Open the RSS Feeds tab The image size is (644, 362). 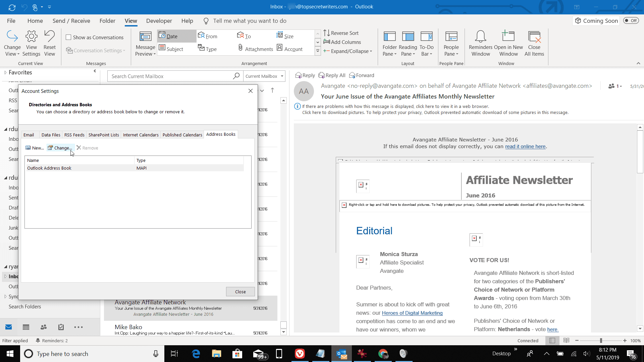(74, 134)
